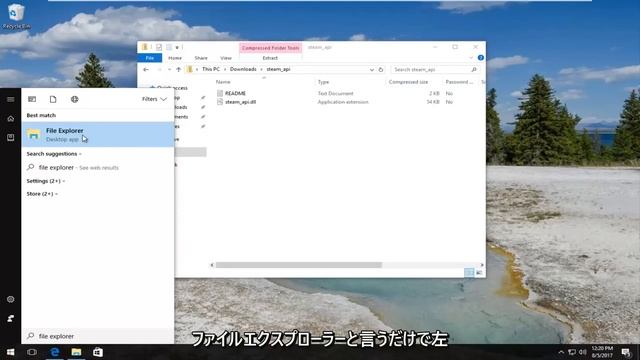Launch Microsoft Edge from taskbar
This screenshot has height=360, width=640.
(54, 352)
